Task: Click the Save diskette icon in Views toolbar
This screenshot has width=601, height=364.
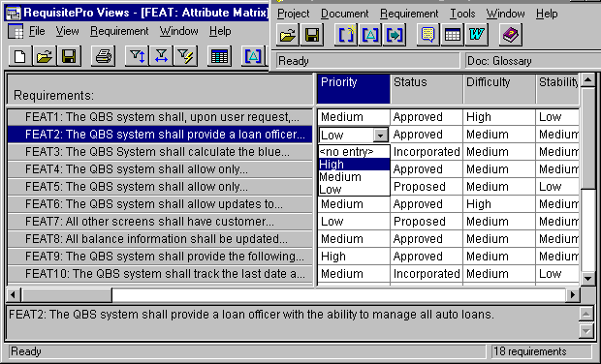Action: coord(69,57)
